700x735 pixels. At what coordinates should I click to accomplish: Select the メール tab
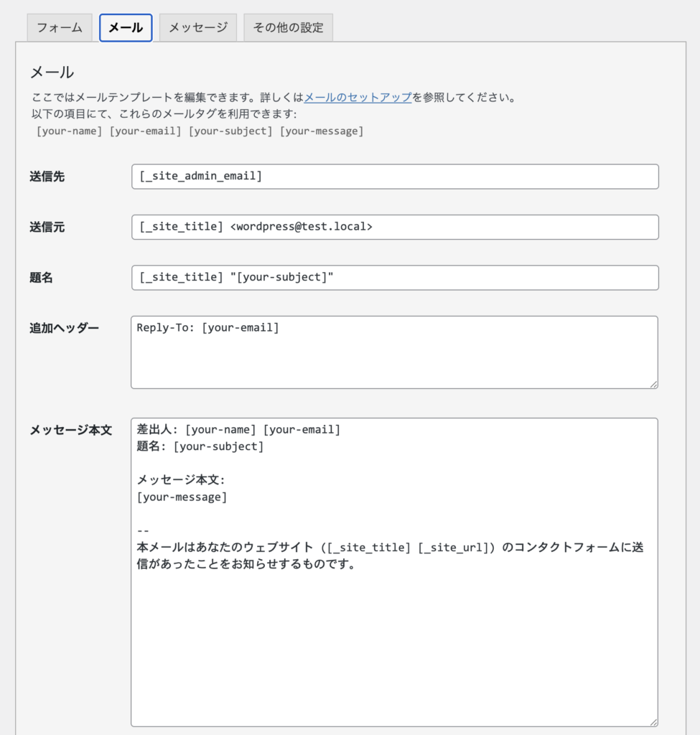126,28
